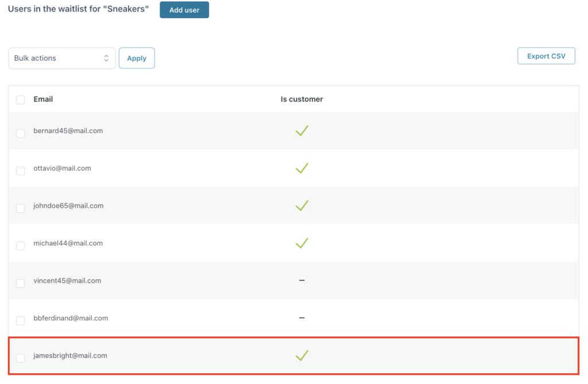This screenshot has height=384, width=588.
Task: Click the Is customer column header
Action: (301, 99)
